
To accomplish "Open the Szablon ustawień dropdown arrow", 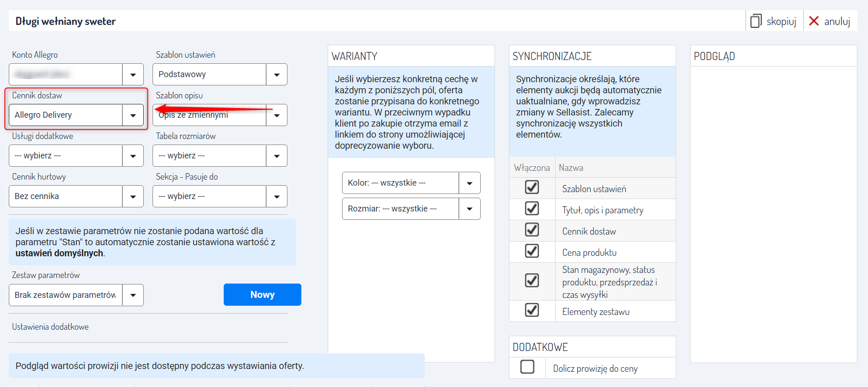I will 277,74.
